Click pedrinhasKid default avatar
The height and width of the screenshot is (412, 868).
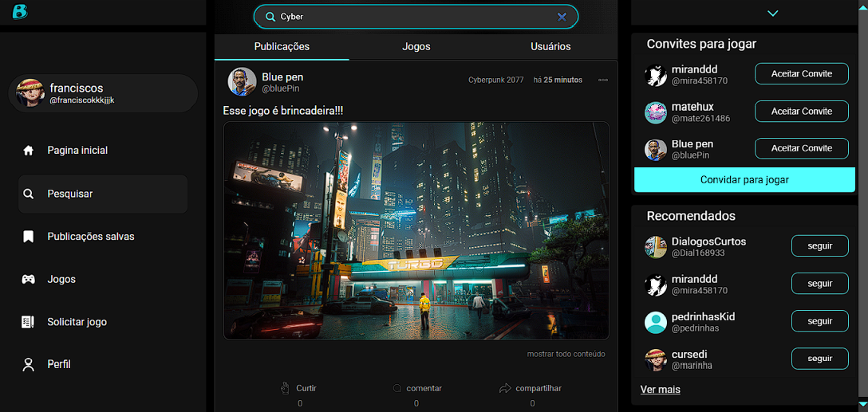click(656, 323)
